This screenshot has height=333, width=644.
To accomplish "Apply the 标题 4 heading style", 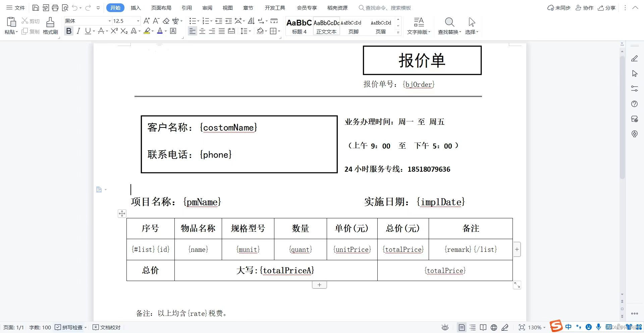I will [x=299, y=26].
